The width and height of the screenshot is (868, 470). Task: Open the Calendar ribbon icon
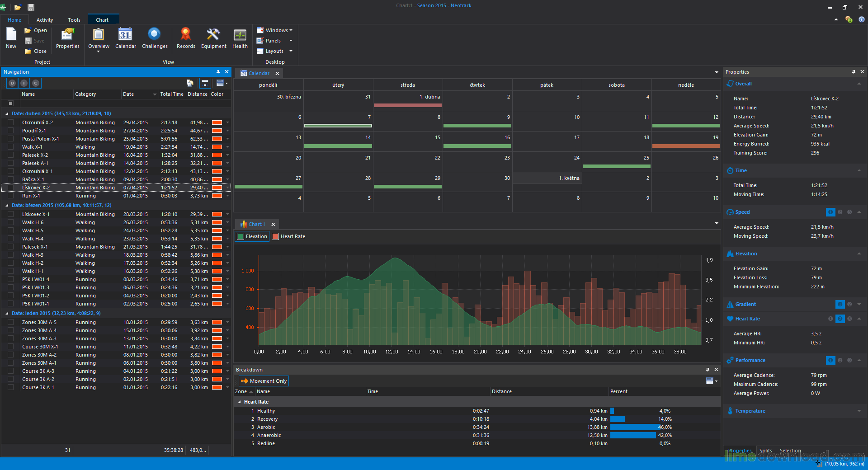[125, 38]
